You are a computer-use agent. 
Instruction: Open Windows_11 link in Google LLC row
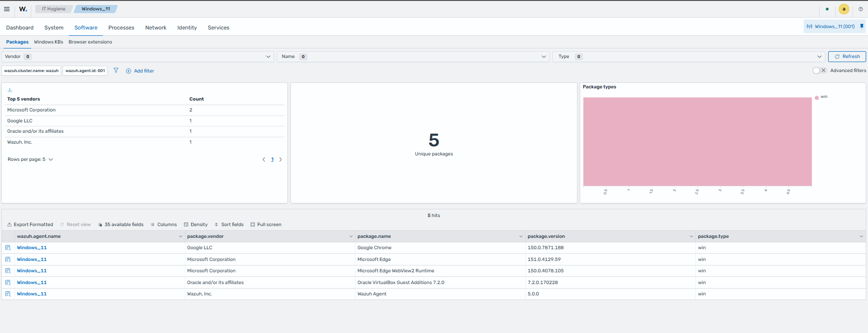(32, 248)
